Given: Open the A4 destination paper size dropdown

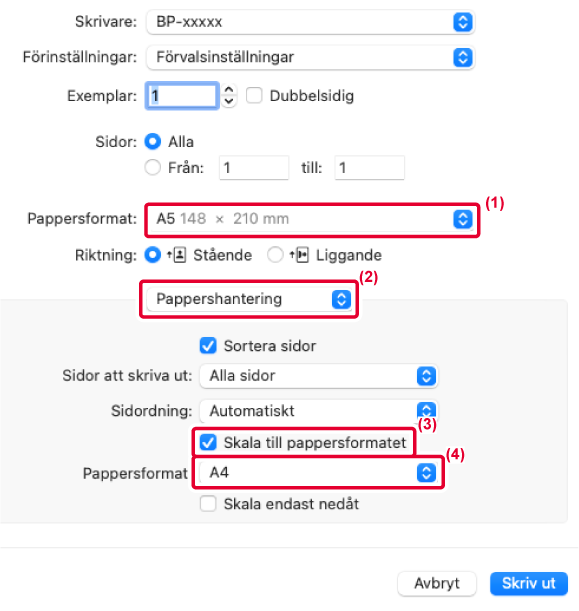Looking at the screenshot, I should (319, 473).
